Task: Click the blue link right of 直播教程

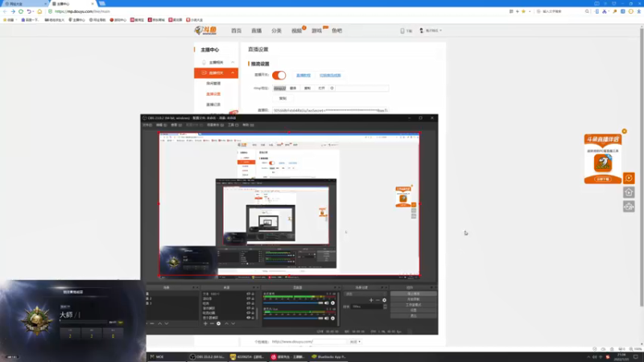Action: coord(330,75)
